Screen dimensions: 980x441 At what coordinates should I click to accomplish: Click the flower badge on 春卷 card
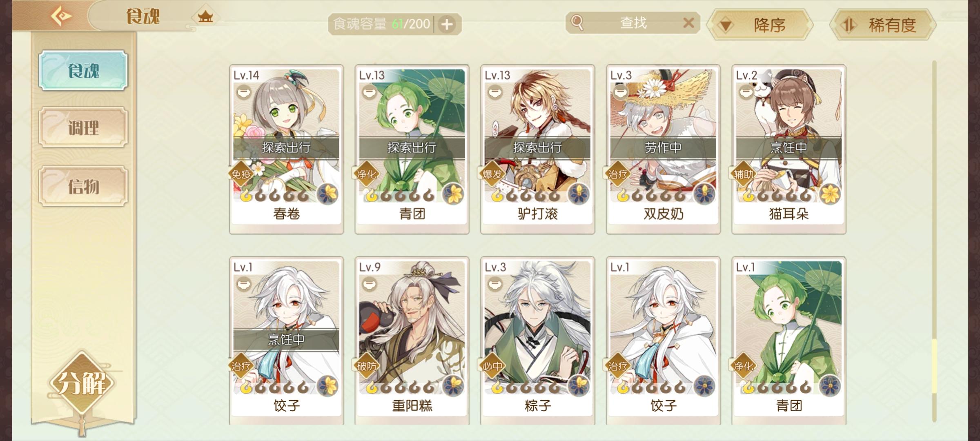(x=327, y=194)
